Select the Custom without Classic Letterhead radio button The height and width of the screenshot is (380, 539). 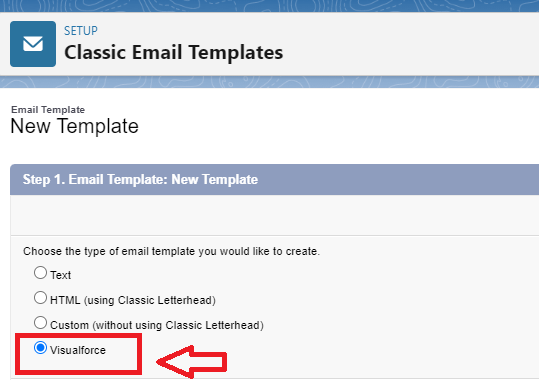[40, 323]
